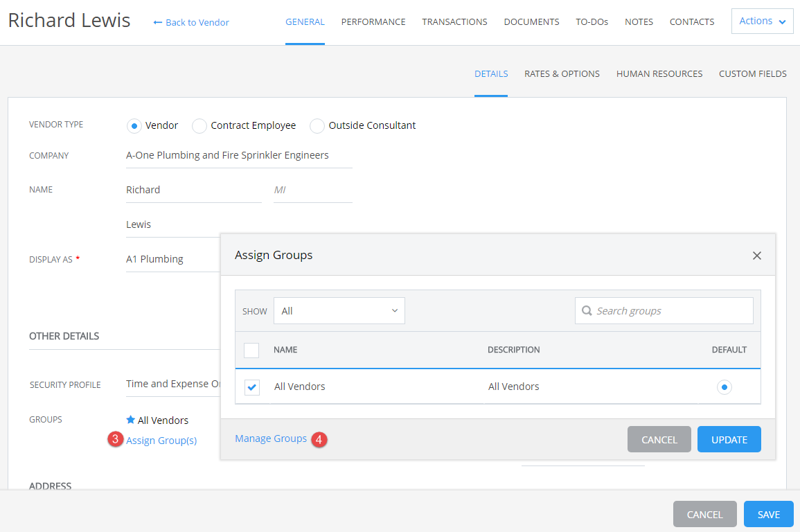Close the Assign Groups dialog
Image resolution: width=800 pixels, height=532 pixels.
756,256
